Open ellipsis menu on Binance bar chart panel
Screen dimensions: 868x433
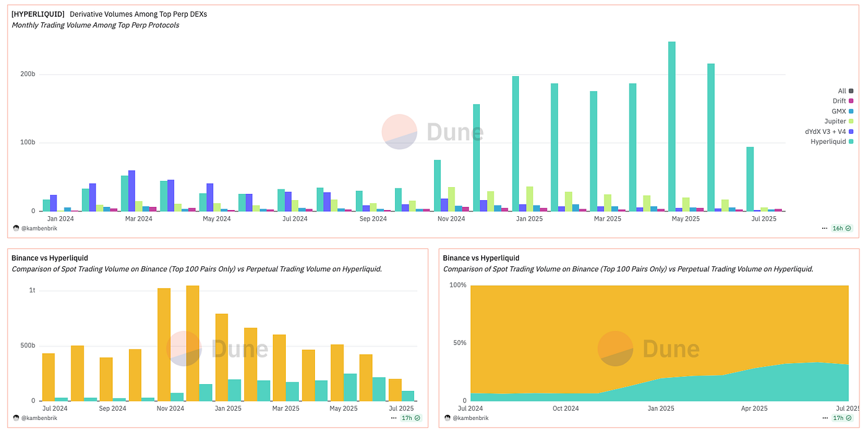pyautogui.click(x=394, y=418)
